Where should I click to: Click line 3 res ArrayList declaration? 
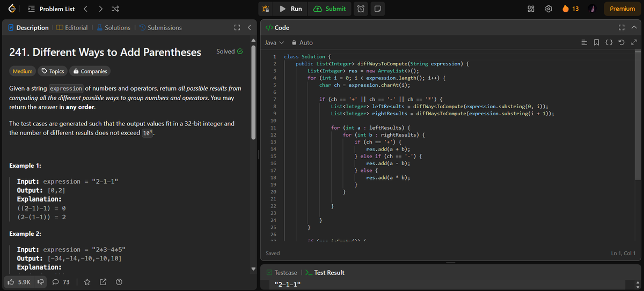(x=363, y=71)
